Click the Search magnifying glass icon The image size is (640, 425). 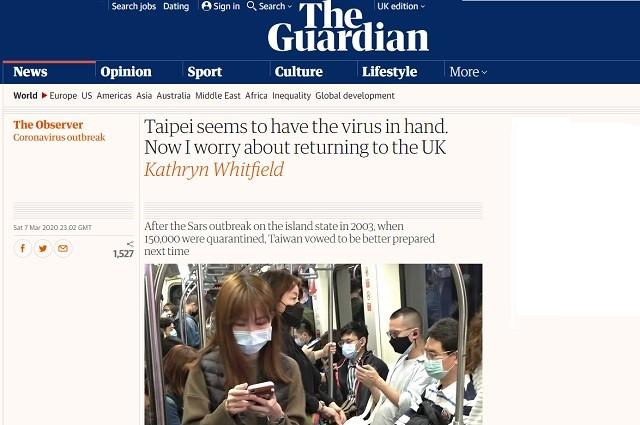click(251, 6)
